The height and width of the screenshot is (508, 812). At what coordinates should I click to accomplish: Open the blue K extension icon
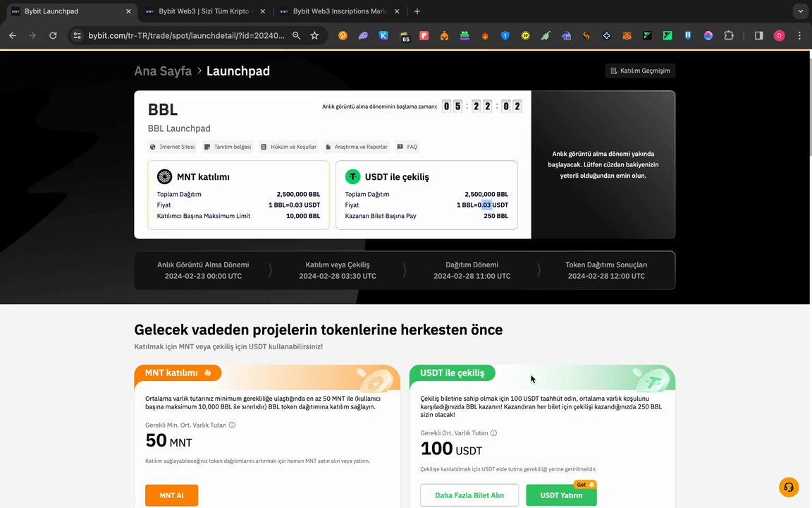click(x=383, y=36)
